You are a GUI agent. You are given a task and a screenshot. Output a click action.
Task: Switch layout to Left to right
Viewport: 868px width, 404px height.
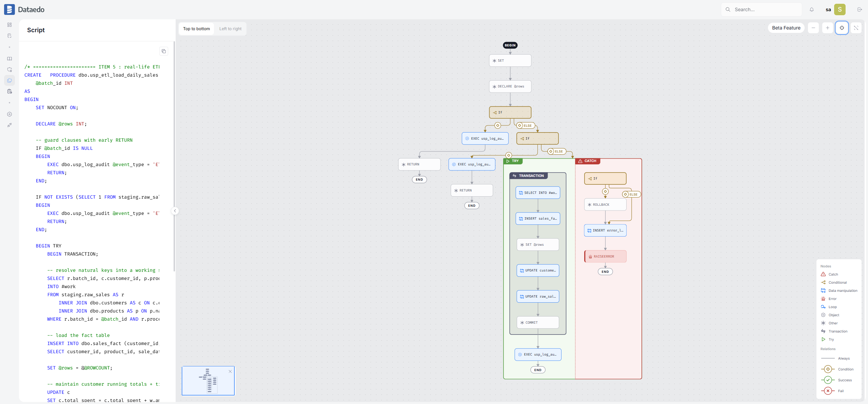(230, 29)
